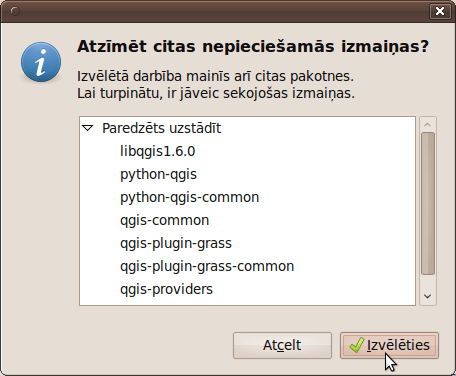
Task: Close the dialog with the X button
Action: click(x=440, y=11)
